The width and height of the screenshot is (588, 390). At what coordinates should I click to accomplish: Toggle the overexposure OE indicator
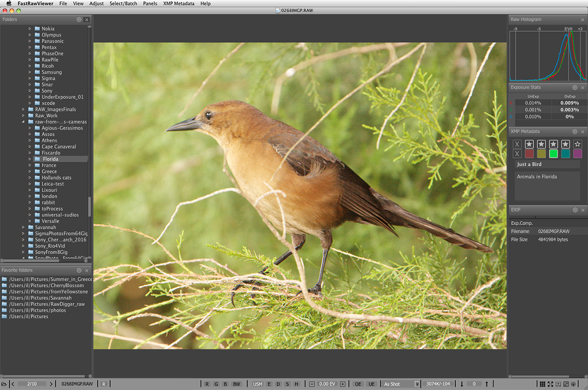coord(358,384)
